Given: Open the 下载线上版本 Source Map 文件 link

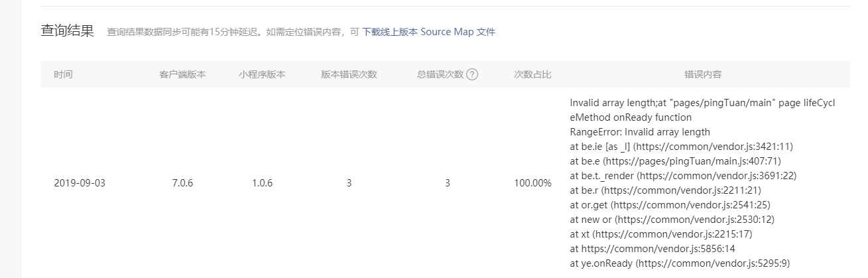Looking at the screenshot, I should tap(428, 32).
